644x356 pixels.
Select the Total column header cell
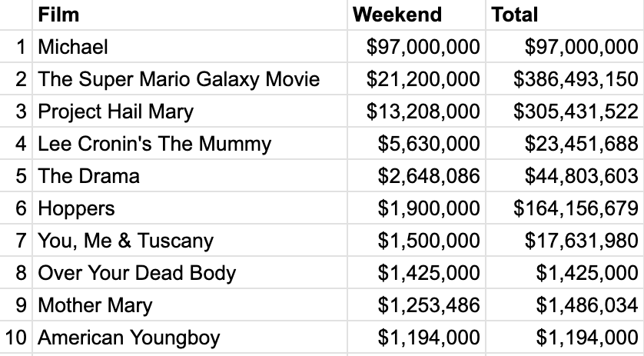(x=565, y=15)
